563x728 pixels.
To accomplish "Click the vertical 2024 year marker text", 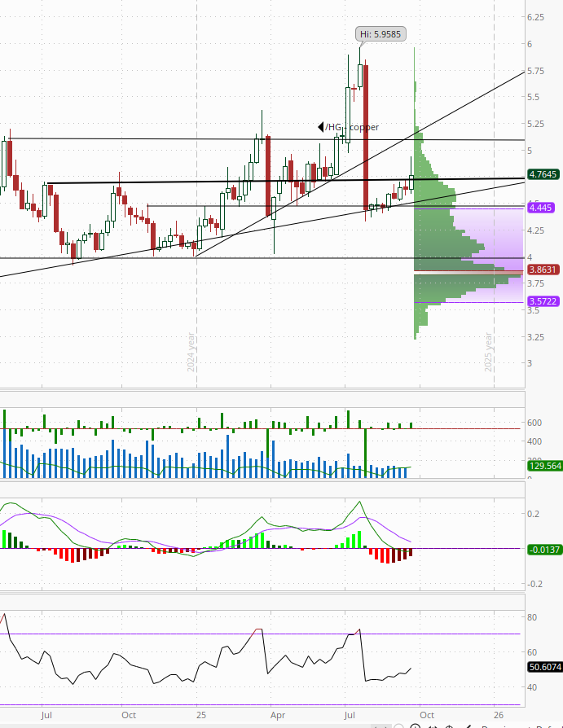I will click(x=191, y=352).
